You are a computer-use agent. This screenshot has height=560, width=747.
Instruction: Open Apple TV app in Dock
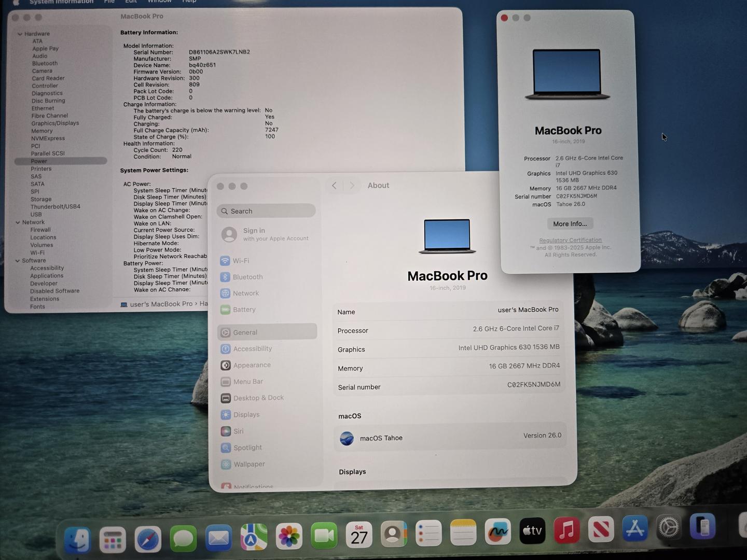tap(532, 530)
